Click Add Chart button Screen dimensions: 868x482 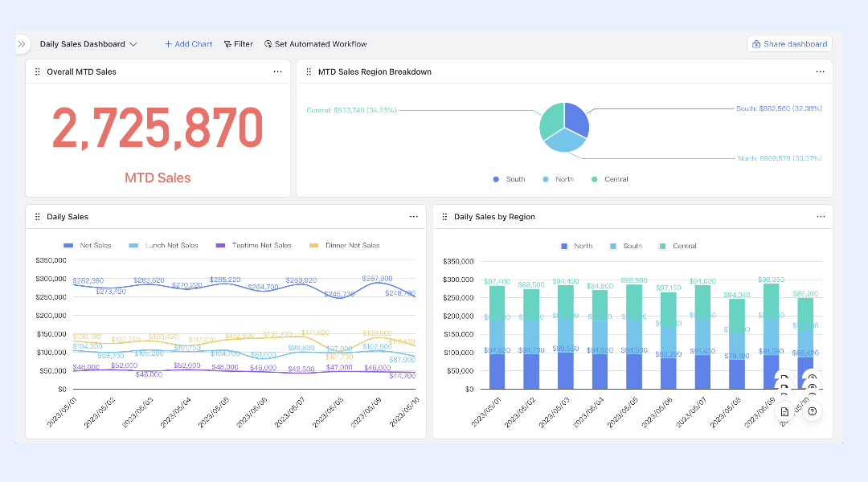188,44
